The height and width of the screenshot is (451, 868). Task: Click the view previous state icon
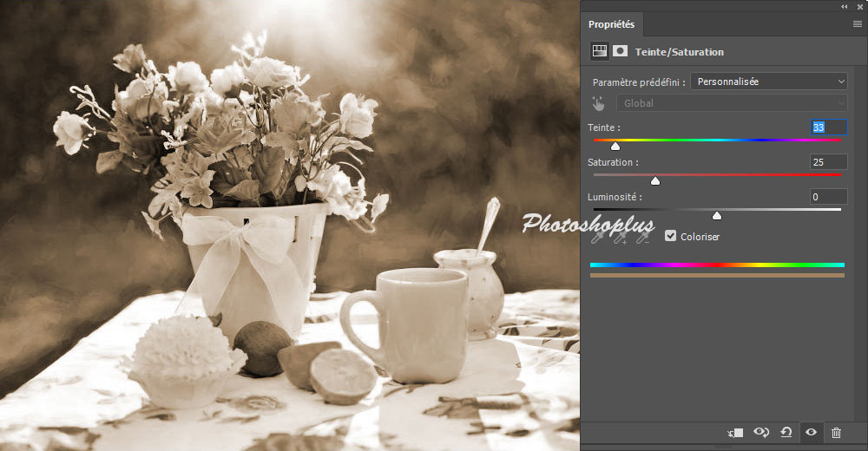coord(761,432)
